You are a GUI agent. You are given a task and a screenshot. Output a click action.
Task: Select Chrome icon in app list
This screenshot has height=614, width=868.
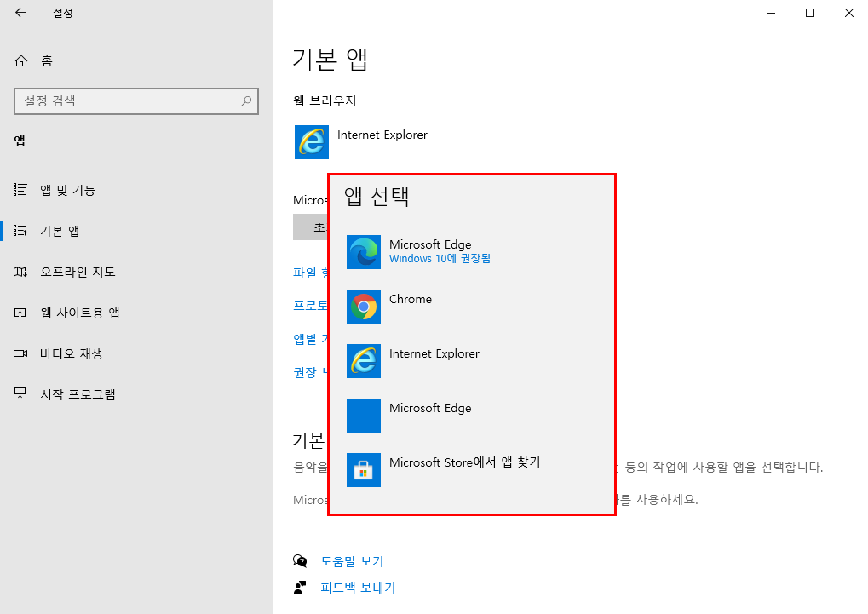[363, 307]
